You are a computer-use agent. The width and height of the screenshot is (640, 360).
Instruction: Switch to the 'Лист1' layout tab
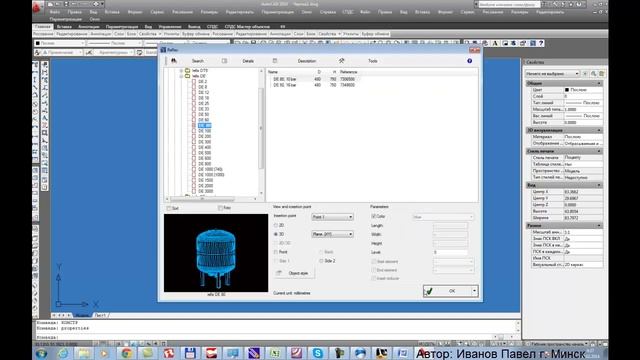pos(100,315)
